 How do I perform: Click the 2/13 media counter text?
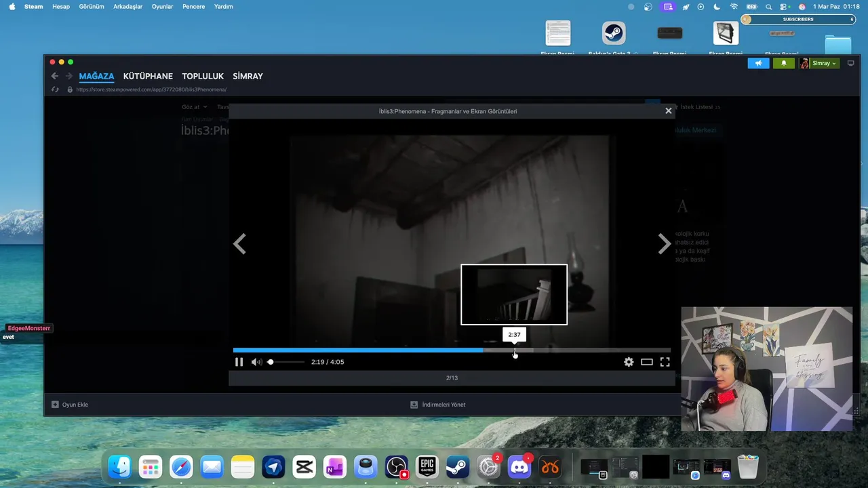coord(452,378)
